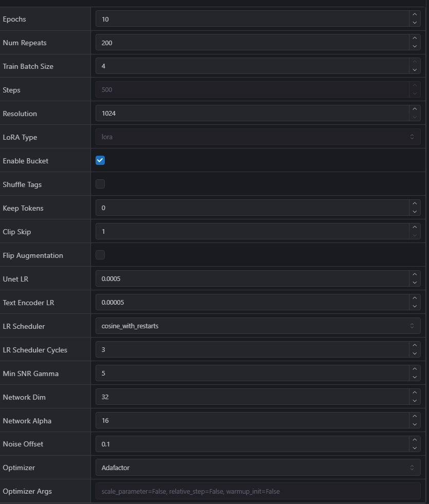Image resolution: width=429 pixels, height=504 pixels.
Task: Increase Noise Offset with up arrow
Action: pyautogui.click(x=415, y=441)
